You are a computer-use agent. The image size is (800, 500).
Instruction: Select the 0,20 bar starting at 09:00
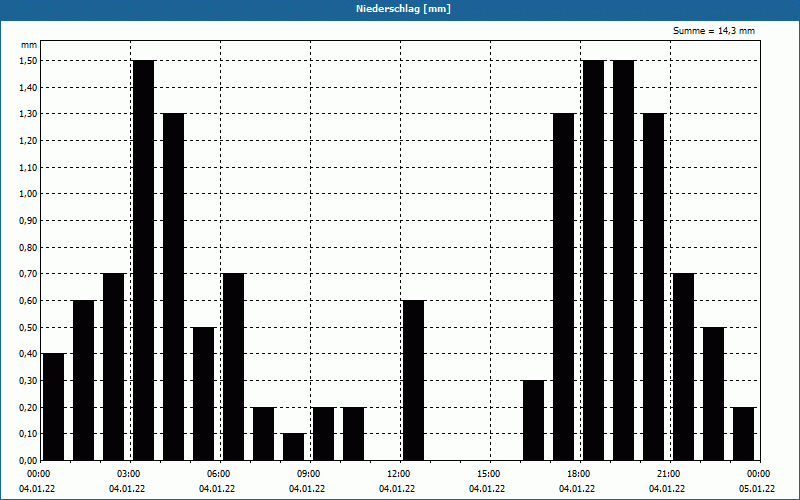point(323,434)
